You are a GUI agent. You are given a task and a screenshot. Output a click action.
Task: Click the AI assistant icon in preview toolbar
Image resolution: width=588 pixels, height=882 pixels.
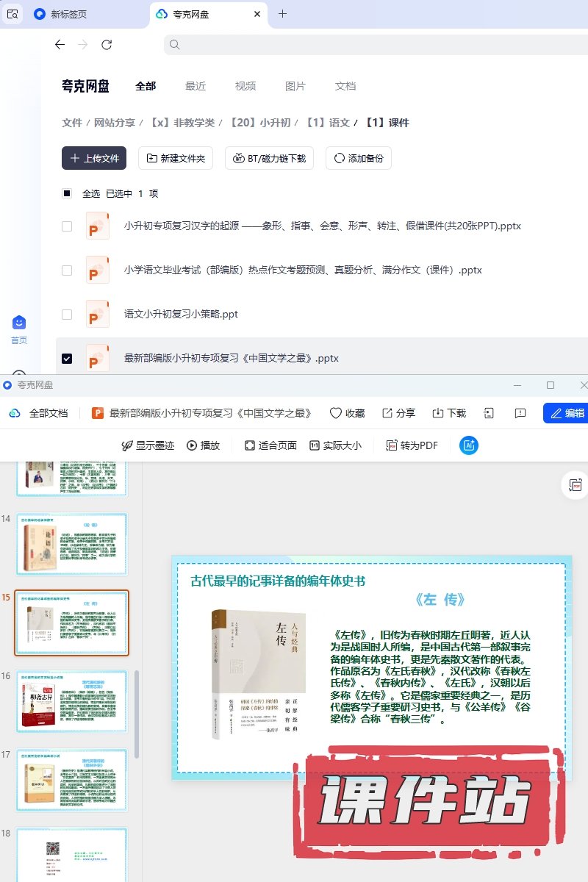coord(469,445)
